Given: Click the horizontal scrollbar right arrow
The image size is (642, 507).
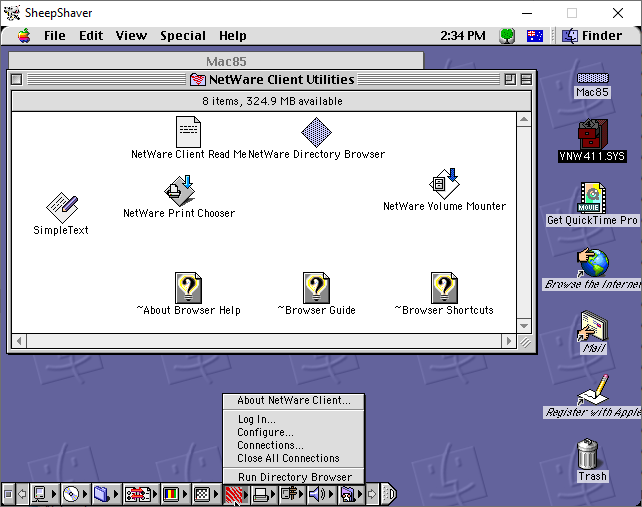Looking at the screenshot, I should [x=509, y=341].
